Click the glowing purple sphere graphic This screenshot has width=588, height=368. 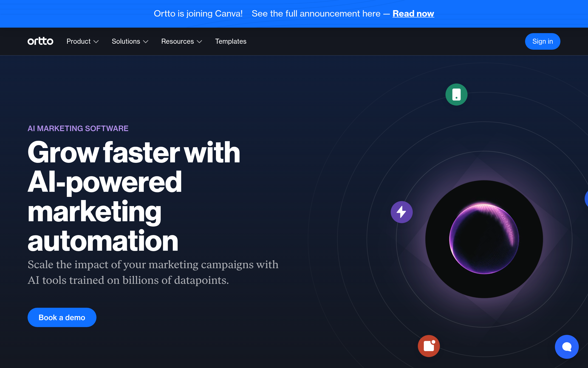(x=484, y=239)
